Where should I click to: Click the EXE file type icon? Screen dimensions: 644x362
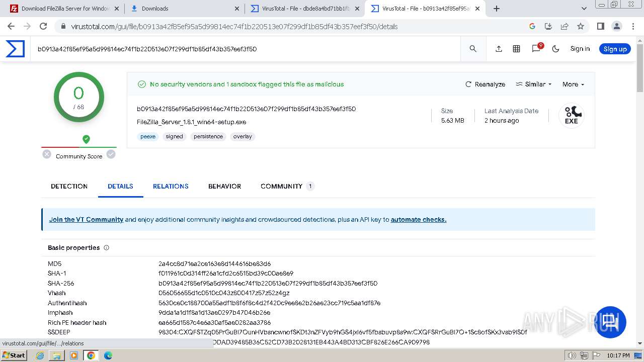(x=571, y=116)
